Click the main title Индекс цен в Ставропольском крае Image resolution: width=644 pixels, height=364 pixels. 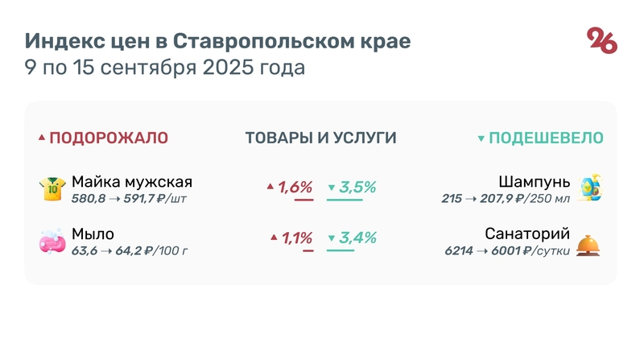coord(217,40)
